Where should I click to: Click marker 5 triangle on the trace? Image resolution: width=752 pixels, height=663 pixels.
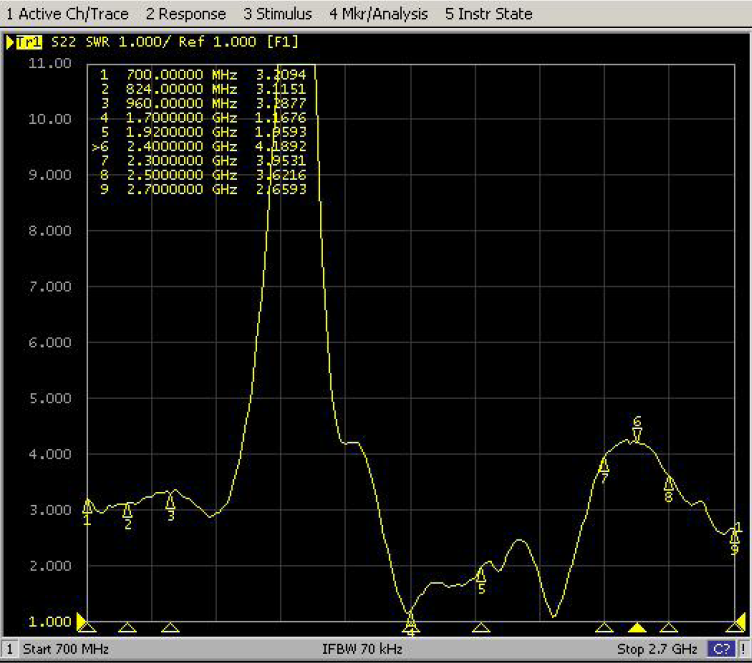481,574
